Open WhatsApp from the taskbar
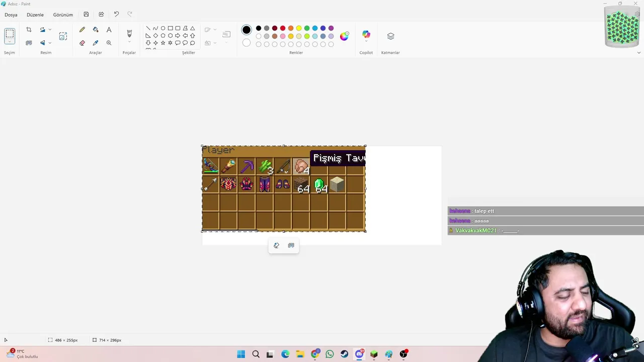 tap(330, 354)
